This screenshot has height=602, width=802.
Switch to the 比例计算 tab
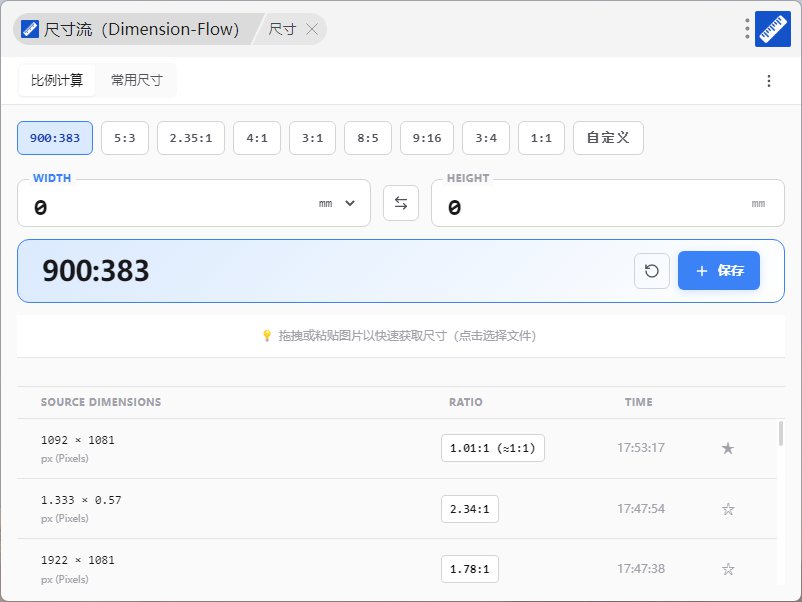tap(57, 80)
